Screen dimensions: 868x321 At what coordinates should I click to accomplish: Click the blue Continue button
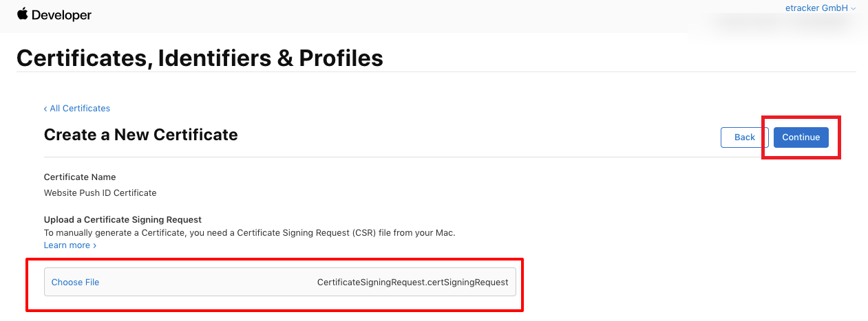coord(801,137)
